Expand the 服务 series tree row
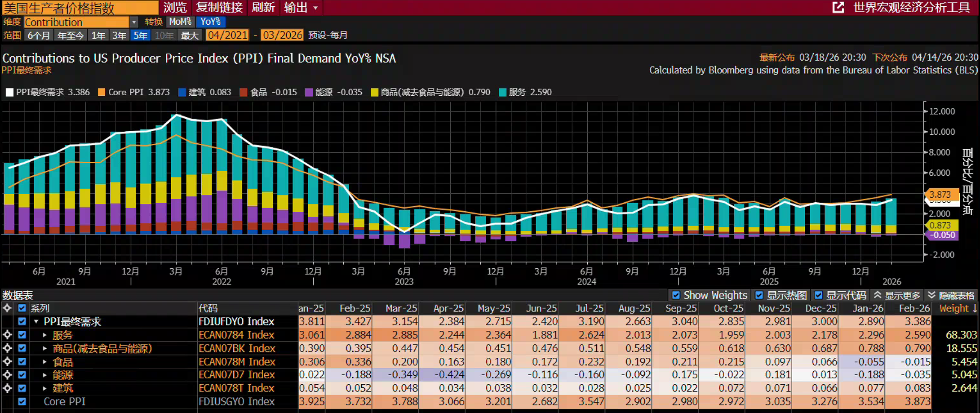 44,335
